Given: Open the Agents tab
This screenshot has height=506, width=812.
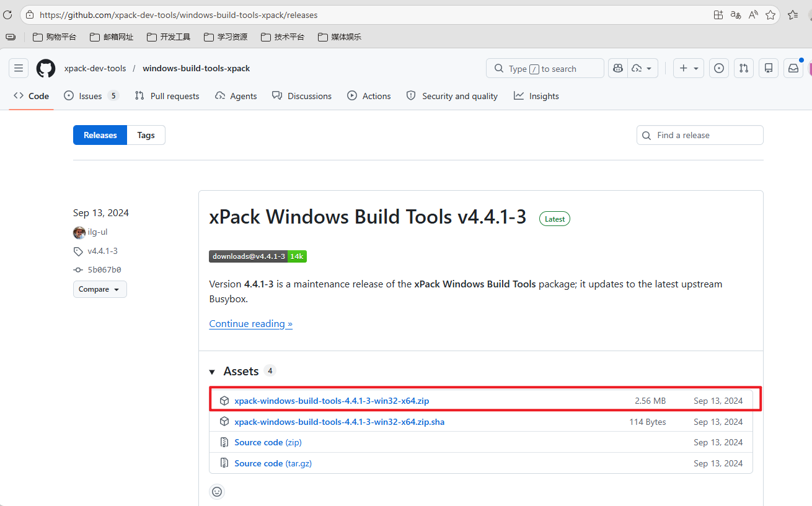Looking at the screenshot, I should (236, 96).
